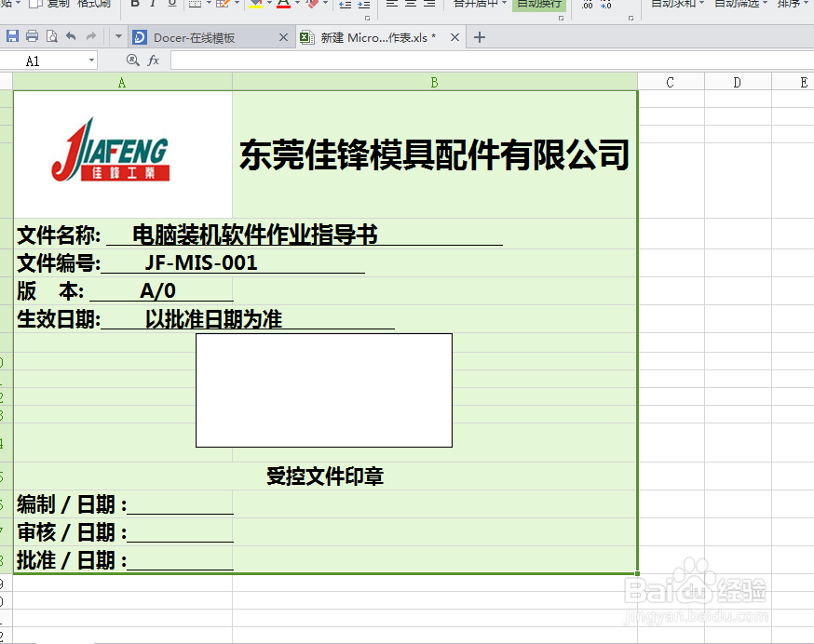Open font group dialog launcher
The image size is (814, 644).
tap(368, 19)
